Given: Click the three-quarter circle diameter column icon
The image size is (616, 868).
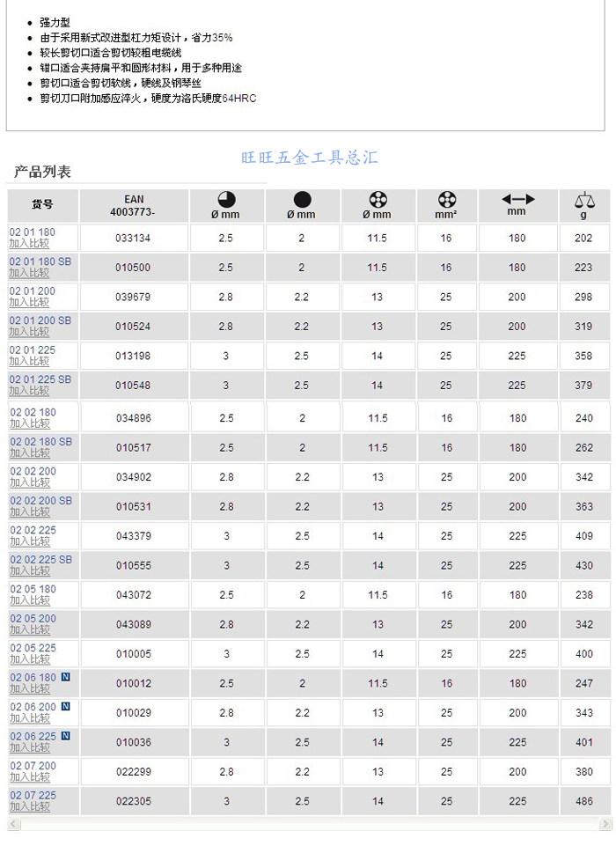Looking at the screenshot, I should 226,199.
